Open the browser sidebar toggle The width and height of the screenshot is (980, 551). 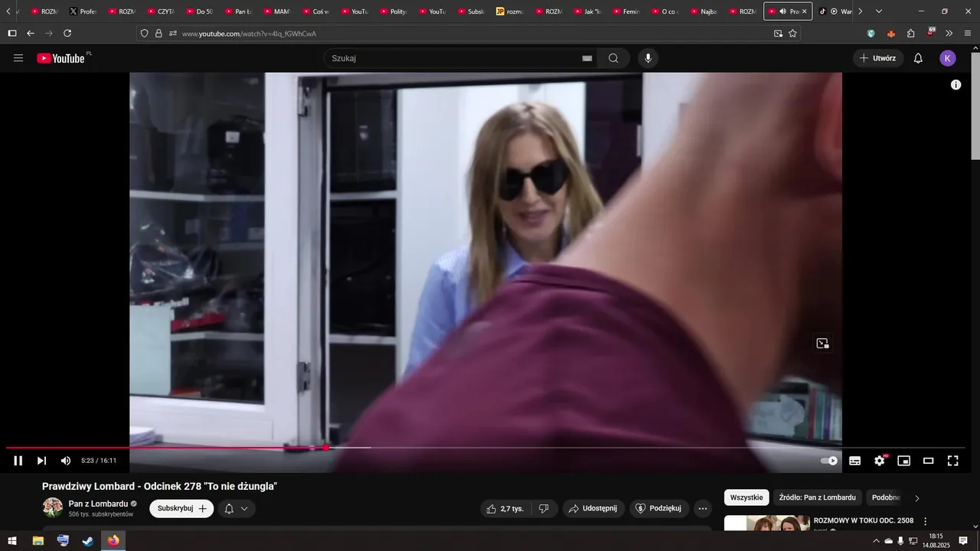(11, 34)
